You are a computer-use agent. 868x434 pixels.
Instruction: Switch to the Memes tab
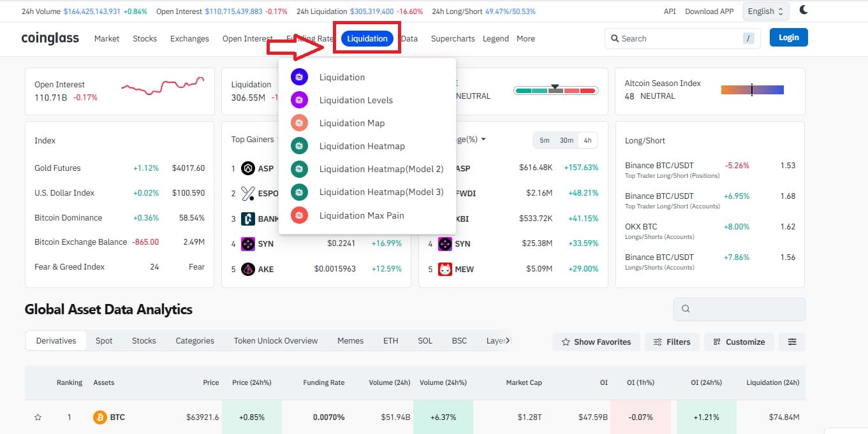point(350,341)
